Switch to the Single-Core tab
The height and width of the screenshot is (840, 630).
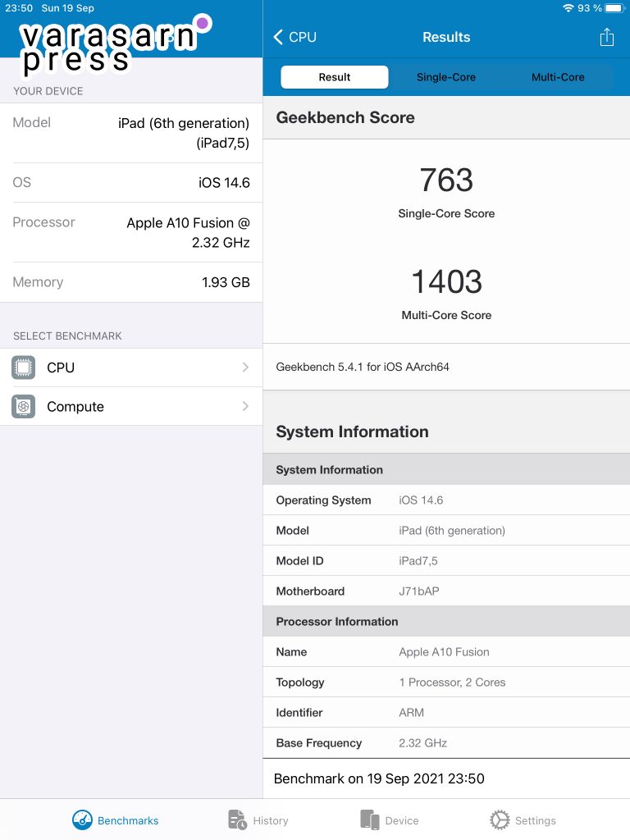pyautogui.click(x=445, y=77)
